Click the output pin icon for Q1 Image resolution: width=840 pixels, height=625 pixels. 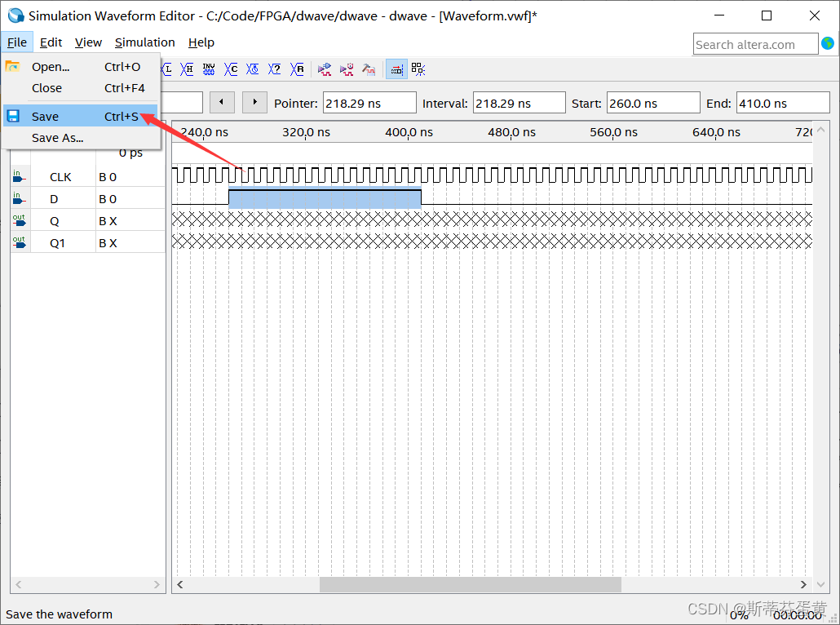19,242
